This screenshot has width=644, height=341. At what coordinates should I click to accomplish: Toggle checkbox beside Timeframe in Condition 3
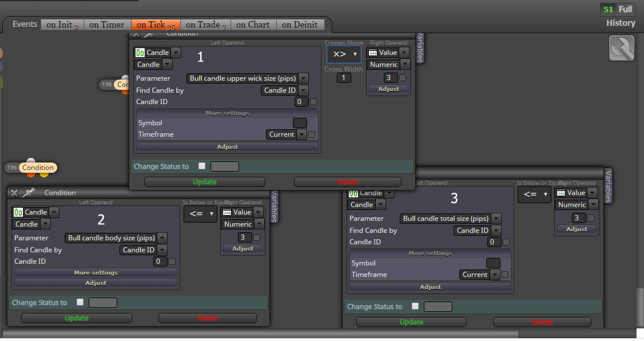[x=505, y=275]
